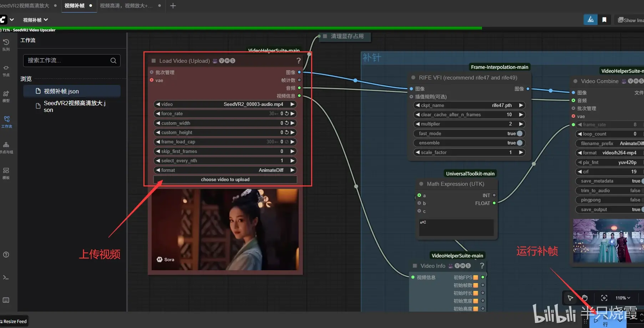Click the Load Video preview thumbnail
This screenshot has height=328, width=644.
225,230
